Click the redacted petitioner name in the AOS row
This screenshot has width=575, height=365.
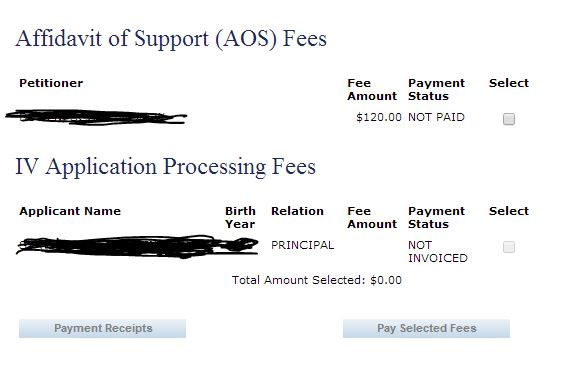(x=96, y=117)
